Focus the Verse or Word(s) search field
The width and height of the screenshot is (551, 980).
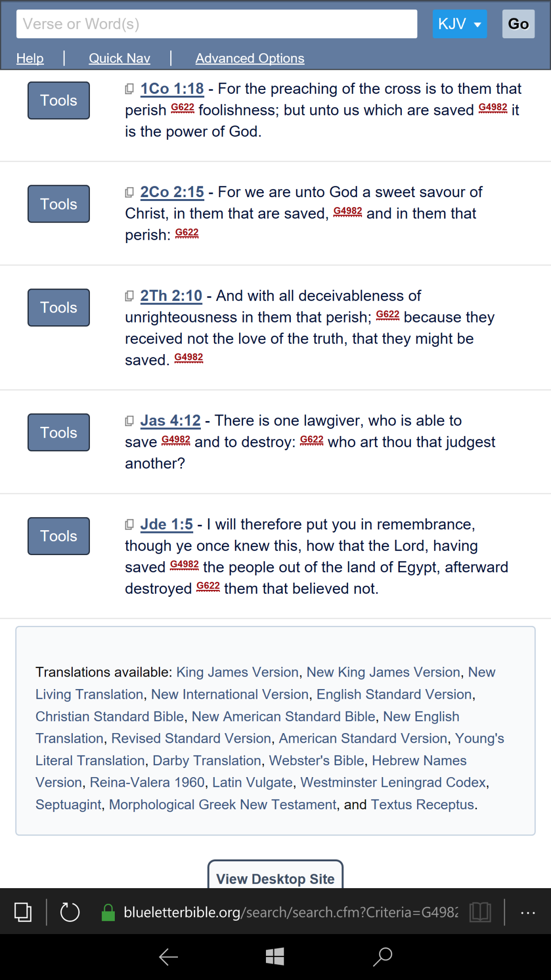point(217,24)
